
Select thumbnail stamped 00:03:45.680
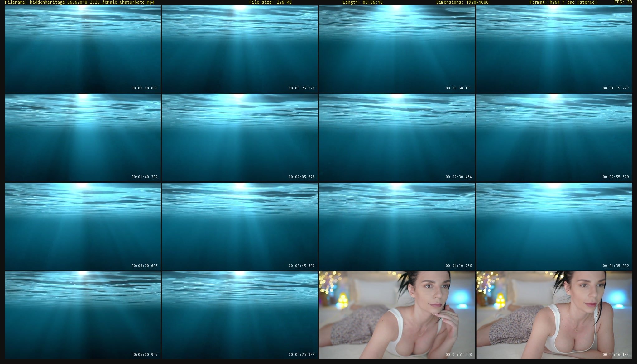point(240,227)
